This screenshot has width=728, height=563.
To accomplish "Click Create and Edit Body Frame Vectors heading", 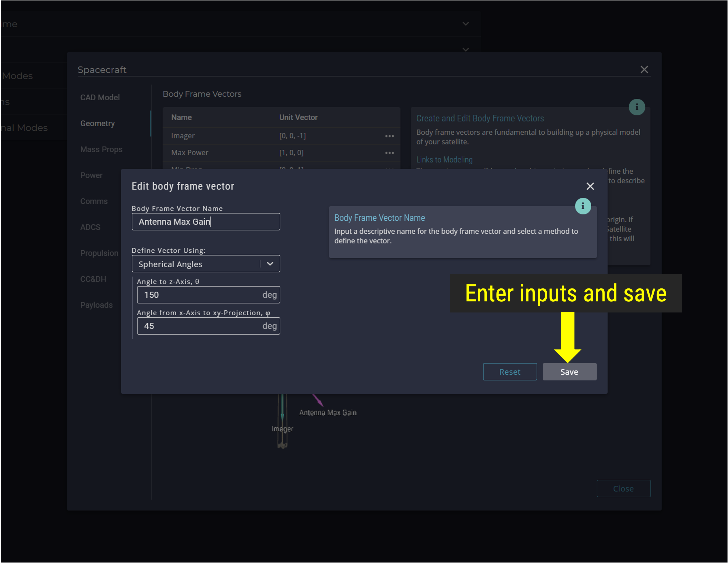I will tap(480, 118).
